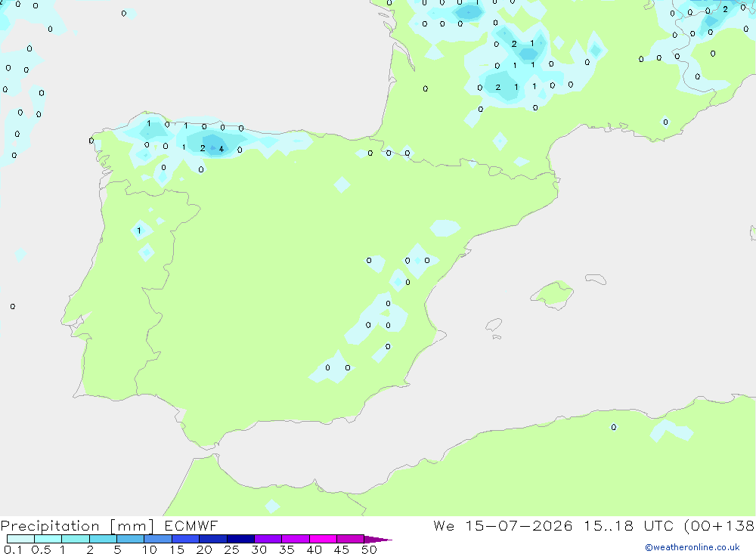The width and height of the screenshot is (756, 554).
Task: Select the 0.1–0.5 mm legend swatch
Action: pos(20,539)
